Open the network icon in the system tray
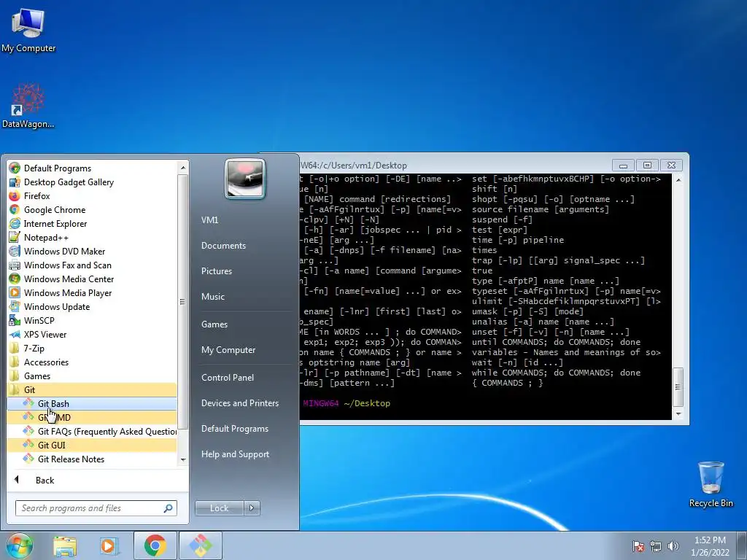Viewport: 747px width, 560px height. tap(656, 545)
